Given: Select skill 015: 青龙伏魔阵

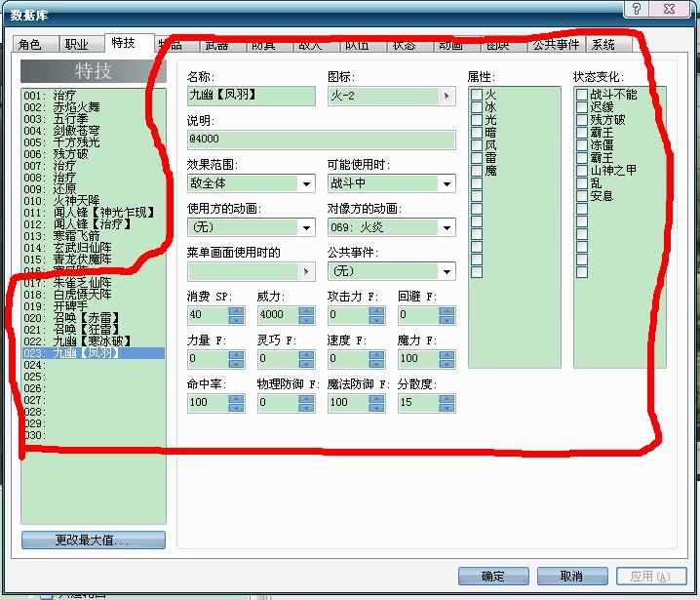Looking at the screenshot, I should click(94, 260).
